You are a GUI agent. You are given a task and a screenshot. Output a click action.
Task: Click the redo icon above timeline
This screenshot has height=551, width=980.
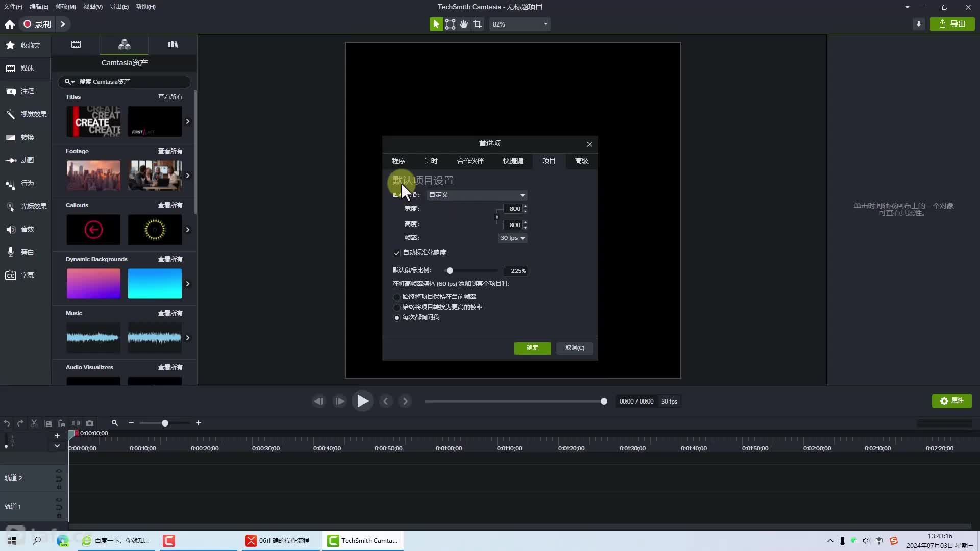click(x=20, y=423)
